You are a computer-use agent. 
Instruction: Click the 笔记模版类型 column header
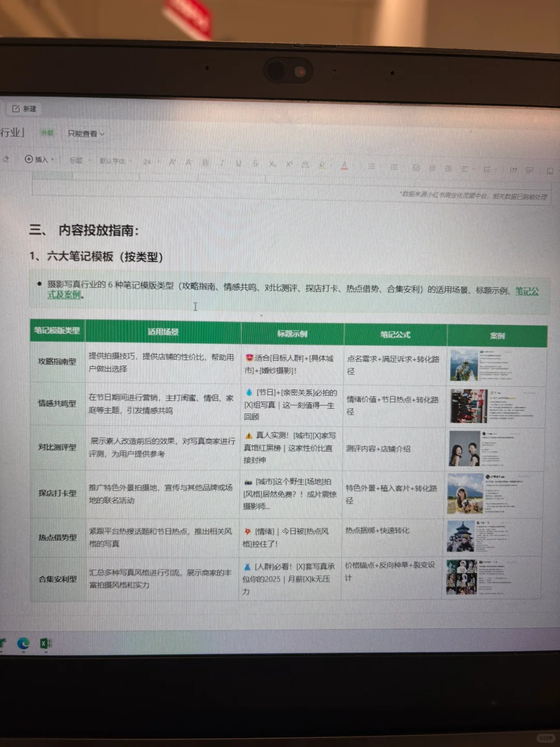tap(57, 330)
